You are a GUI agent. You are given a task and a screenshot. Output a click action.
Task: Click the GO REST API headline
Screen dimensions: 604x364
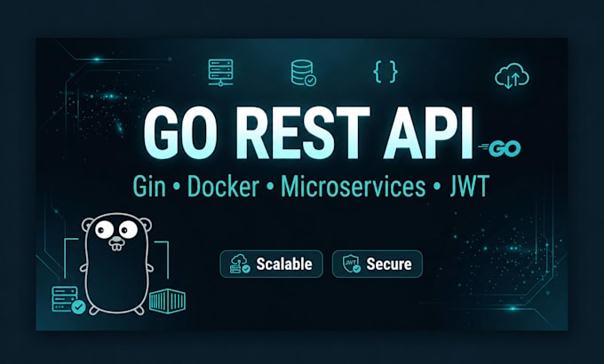tap(308, 133)
